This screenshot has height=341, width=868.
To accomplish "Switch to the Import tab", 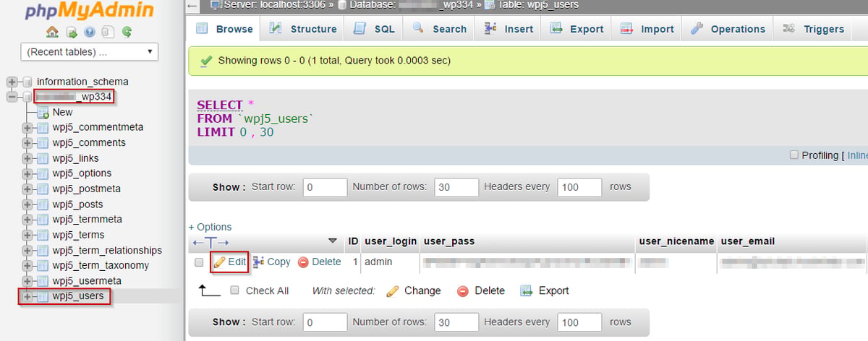I will click(647, 29).
